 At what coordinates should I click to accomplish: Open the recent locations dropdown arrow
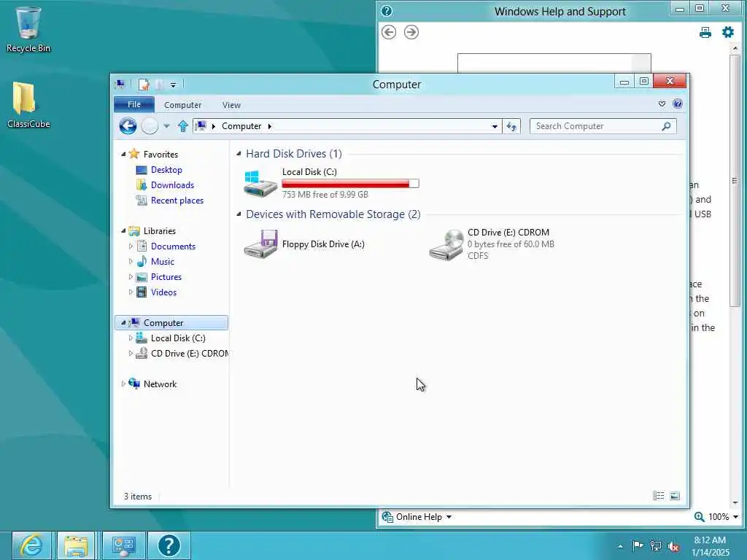coord(166,126)
